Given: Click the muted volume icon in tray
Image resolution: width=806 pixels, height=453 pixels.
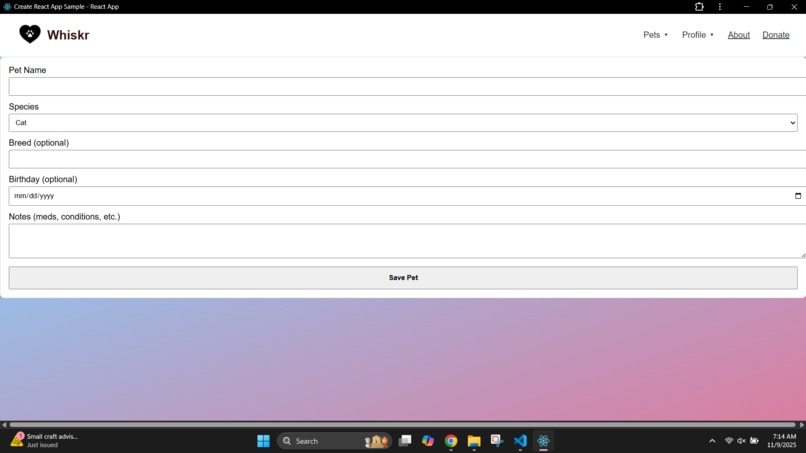Looking at the screenshot, I should tap(741, 441).
